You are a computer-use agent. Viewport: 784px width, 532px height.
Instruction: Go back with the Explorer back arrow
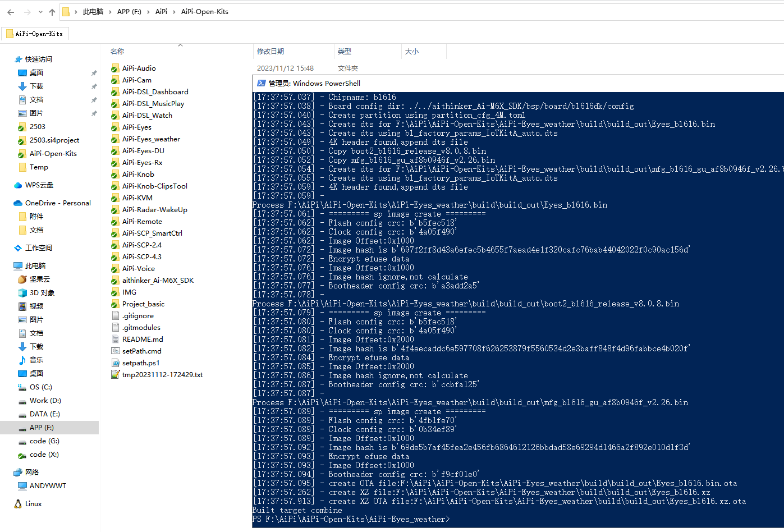(11, 12)
